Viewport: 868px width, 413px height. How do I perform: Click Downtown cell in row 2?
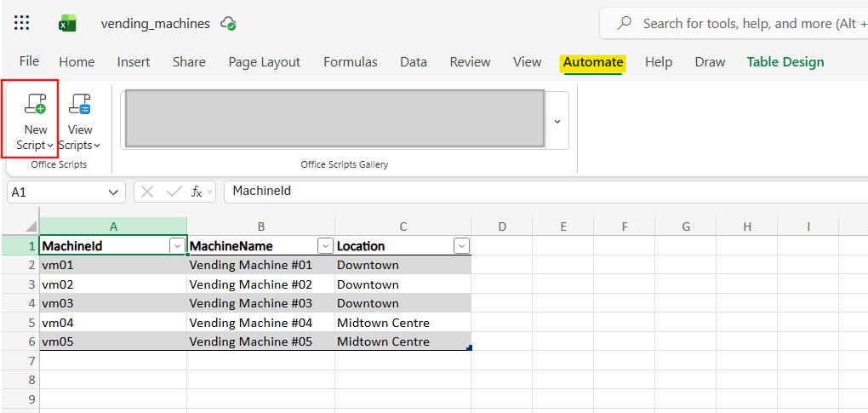pos(403,265)
